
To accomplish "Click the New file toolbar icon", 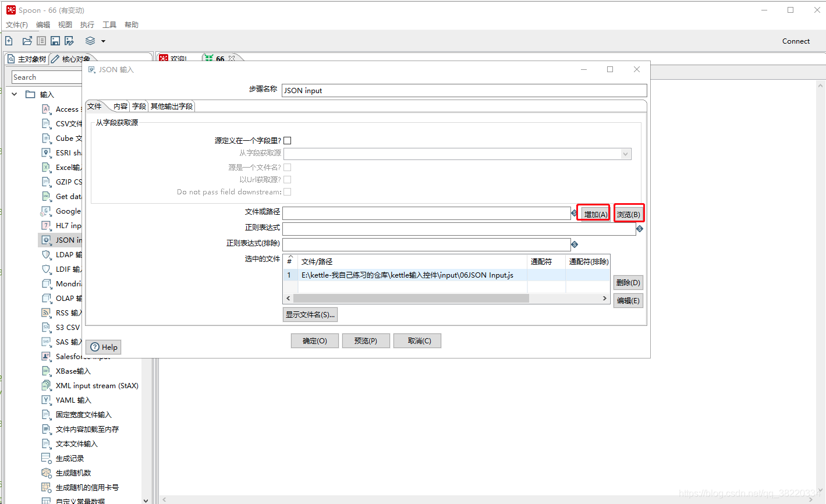I will point(9,41).
